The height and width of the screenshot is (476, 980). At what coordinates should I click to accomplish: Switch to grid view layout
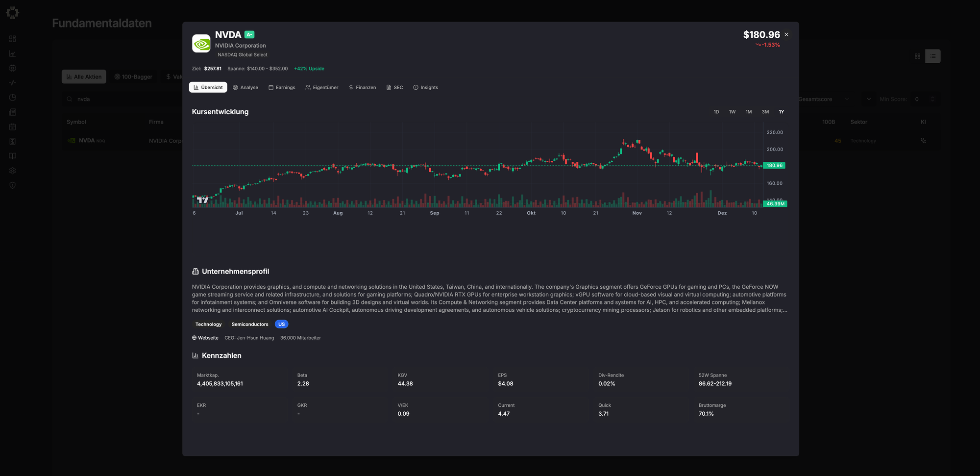pyautogui.click(x=917, y=56)
